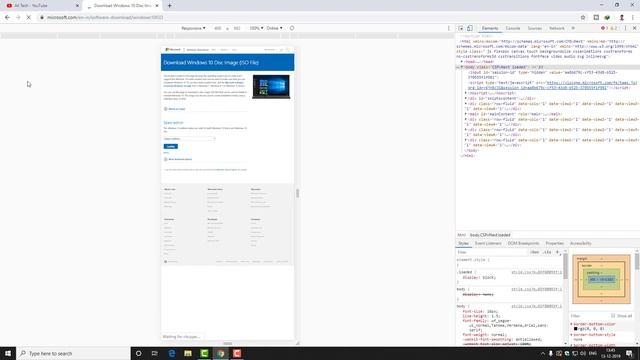640x360 pixels.
Task: Click the rotate viewport icon
Action: tap(292, 28)
